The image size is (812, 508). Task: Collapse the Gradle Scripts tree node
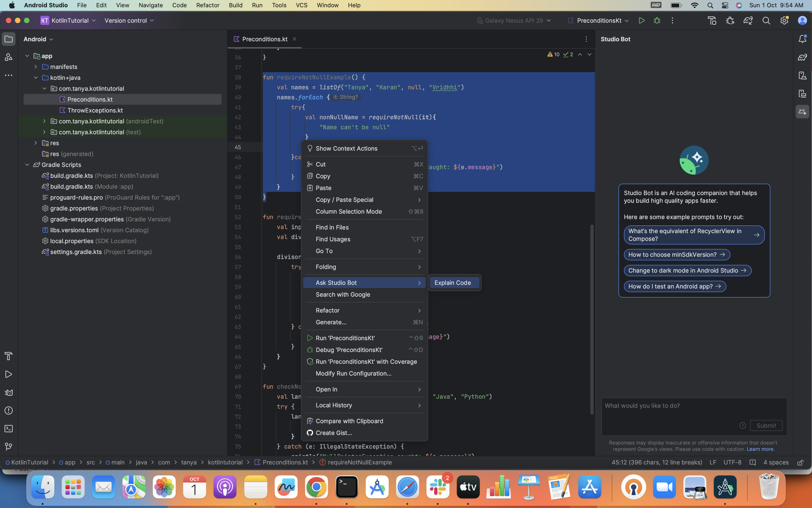27,165
